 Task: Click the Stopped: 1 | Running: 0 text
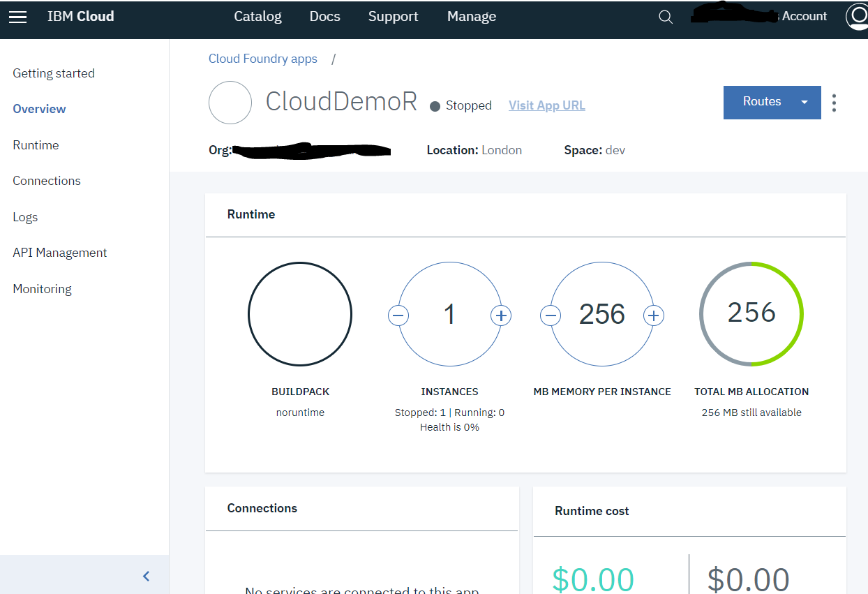(x=449, y=413)
